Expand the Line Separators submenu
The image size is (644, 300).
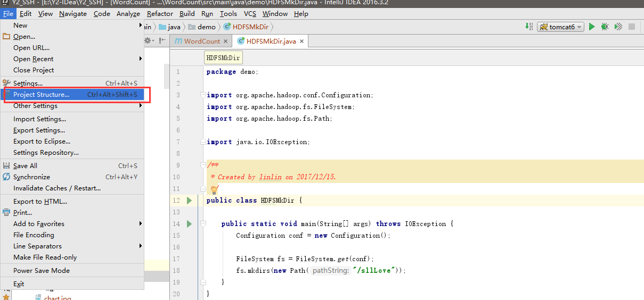point(37,246)
